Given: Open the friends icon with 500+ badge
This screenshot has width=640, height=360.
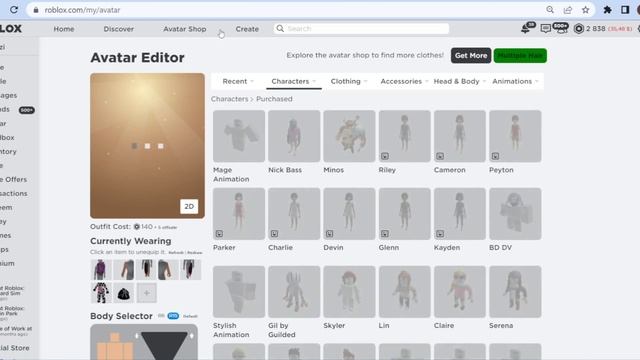Looking at the screenshot, I should click(561, 29).
